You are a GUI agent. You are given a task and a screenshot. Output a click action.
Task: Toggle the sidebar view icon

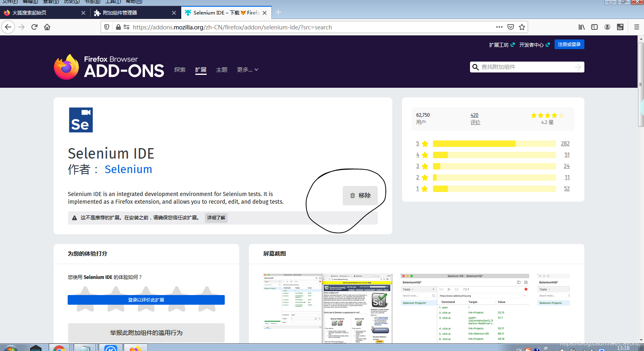coord(594,27)
